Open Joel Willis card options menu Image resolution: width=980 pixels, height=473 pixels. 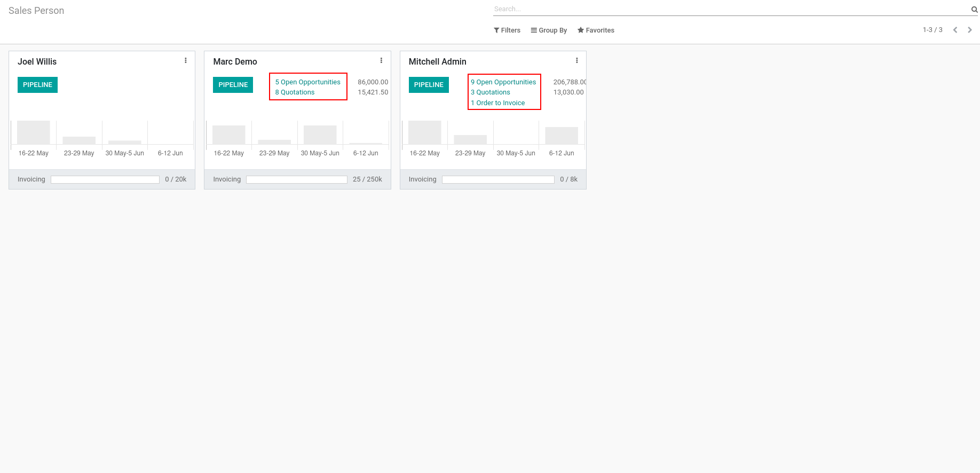(x=186, y=61)
